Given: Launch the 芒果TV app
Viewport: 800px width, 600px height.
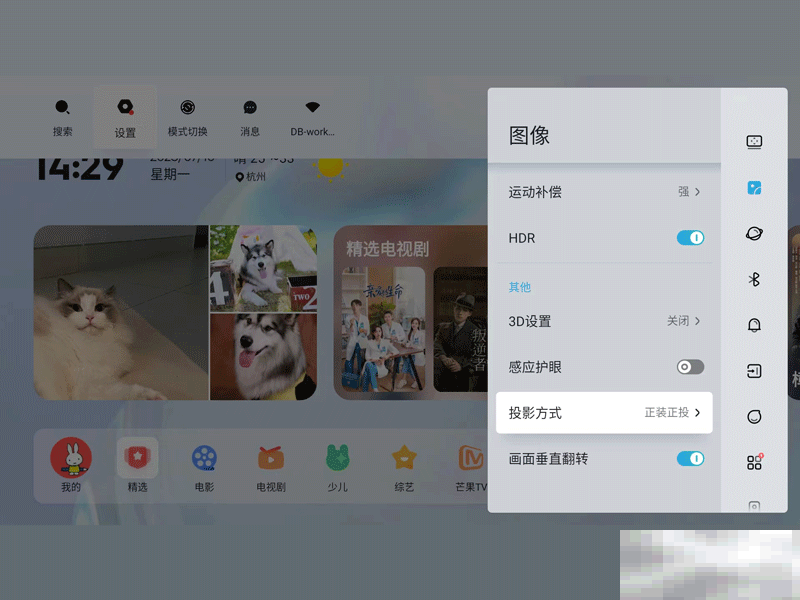Looking at the screenshot, I should coord(470,465).
